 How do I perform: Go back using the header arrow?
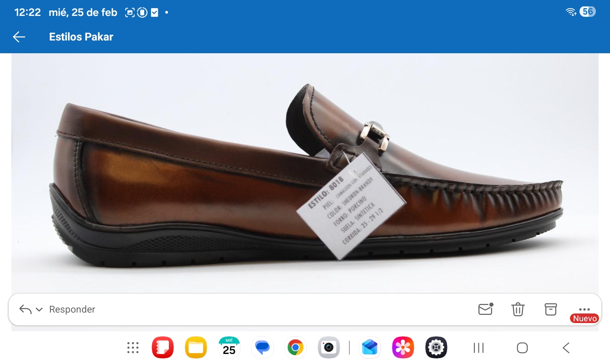[19, 37]
